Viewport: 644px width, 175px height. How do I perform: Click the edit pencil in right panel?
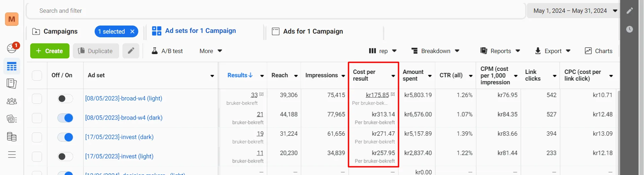tap(630, 11)
